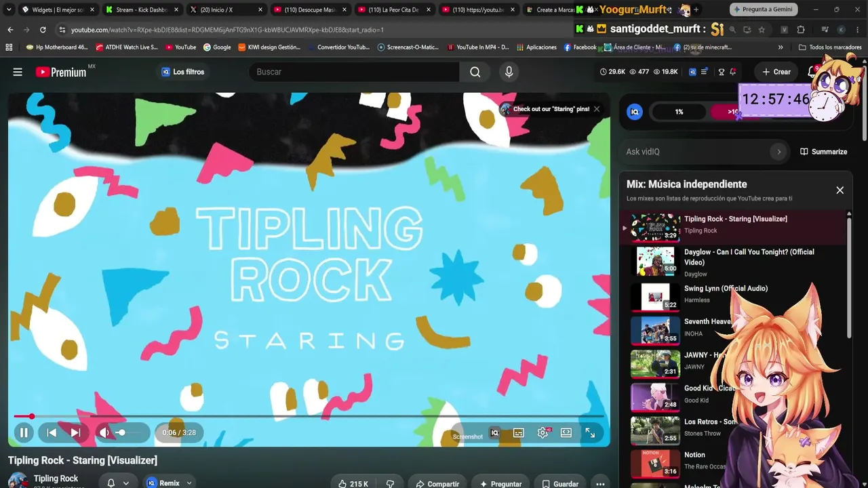Open player settings gear
Screen dimensions: 868x488
coord(542,432)
